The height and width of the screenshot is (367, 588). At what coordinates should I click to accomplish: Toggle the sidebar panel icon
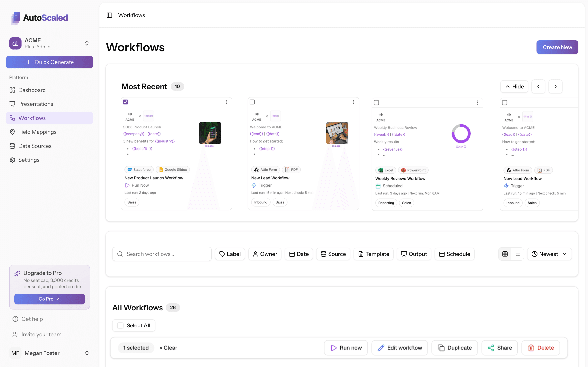click(109, 15)
